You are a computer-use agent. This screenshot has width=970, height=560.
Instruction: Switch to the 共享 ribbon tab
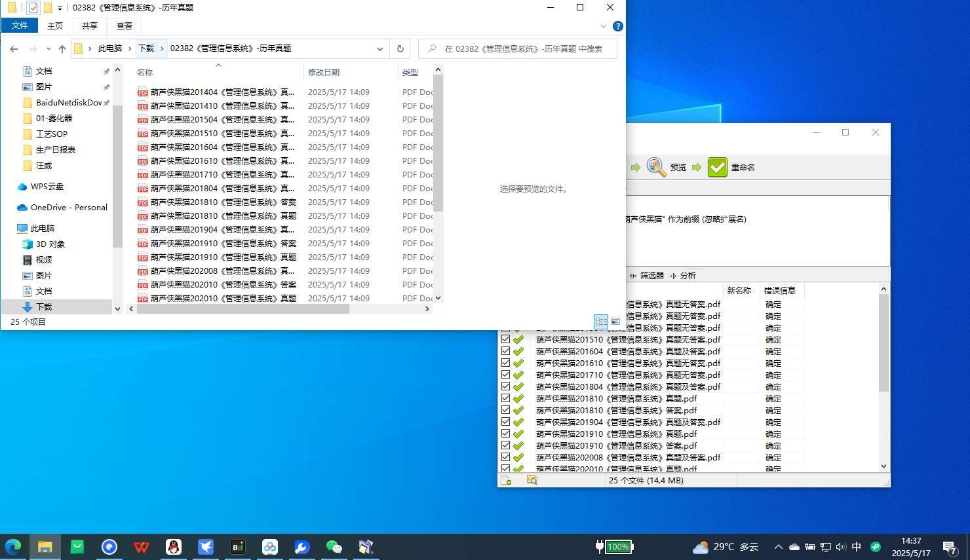(90, 26)
